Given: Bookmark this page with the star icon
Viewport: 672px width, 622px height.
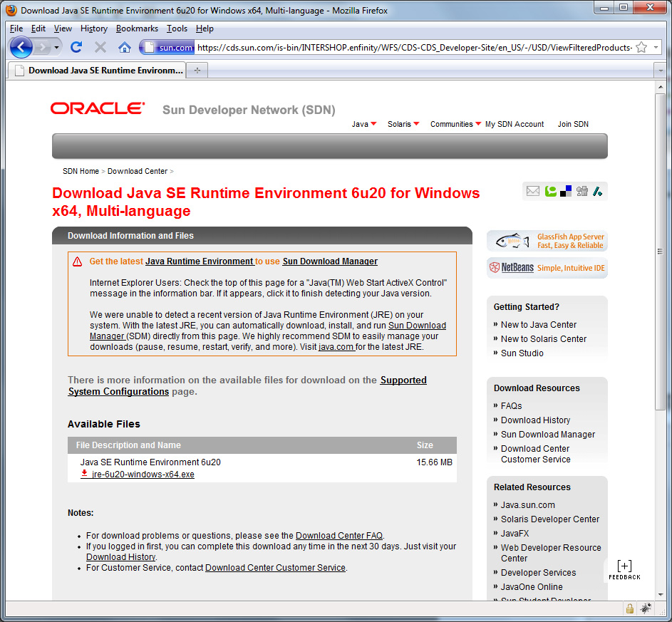Looking at the screenshot, I should point(641,47).
